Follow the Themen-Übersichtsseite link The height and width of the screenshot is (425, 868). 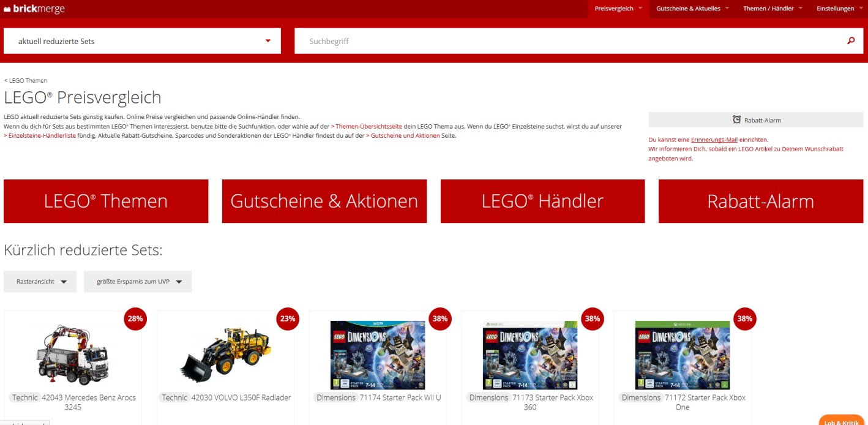[x=366, y=126]
